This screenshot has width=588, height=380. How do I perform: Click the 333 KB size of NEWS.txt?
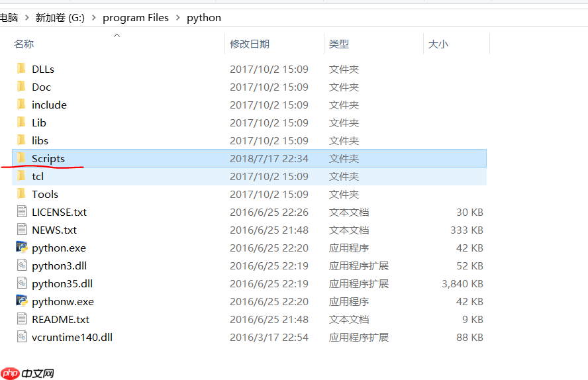point(467,230)
